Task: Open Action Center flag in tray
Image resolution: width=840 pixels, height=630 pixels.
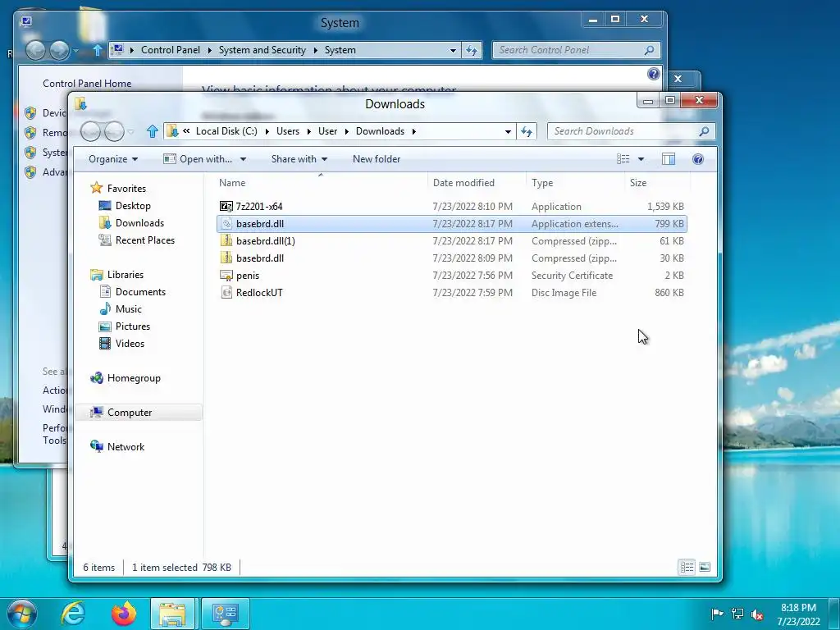Action: pos(717,614)
